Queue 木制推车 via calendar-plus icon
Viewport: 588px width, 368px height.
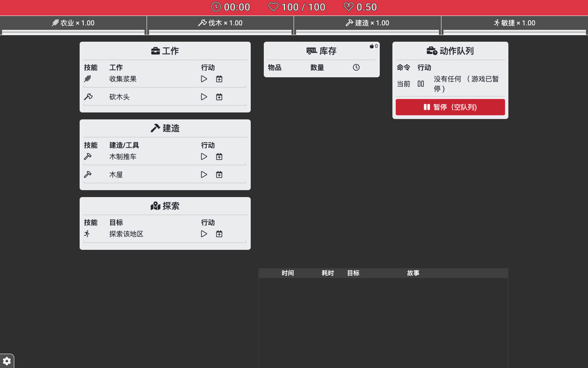[219, 157]
